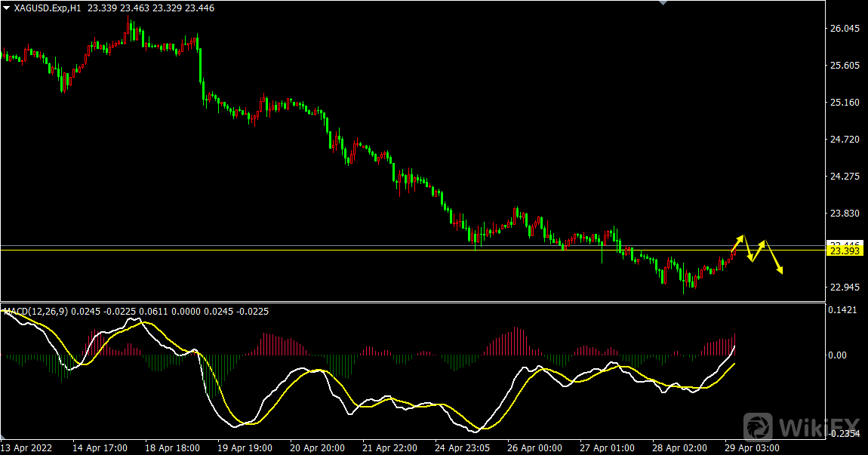The height and width of the screenshot is (455, 868).
Task: Click the -0.2354 MACD scale value
Action: pos(843,434)
